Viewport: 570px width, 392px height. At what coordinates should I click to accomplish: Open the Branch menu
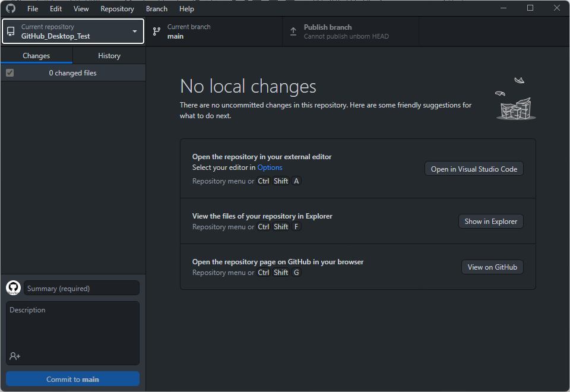[x=157, y=8]
